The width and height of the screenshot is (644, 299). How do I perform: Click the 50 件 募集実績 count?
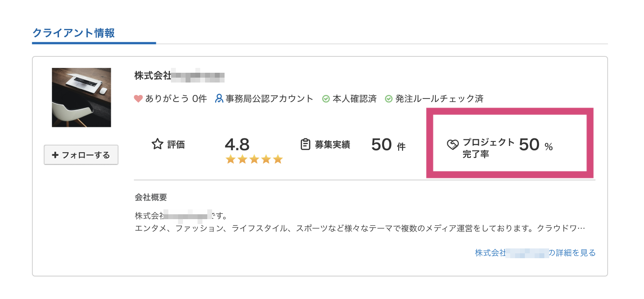[x=388, y=145]
